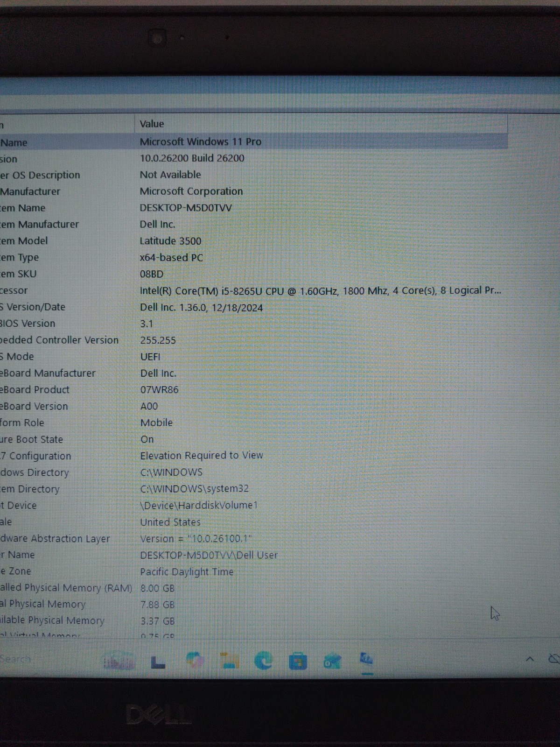Select the C:\WINDOWS\system32 value
Viewport: 560px width, 747px height.
(x=195, y=488)
